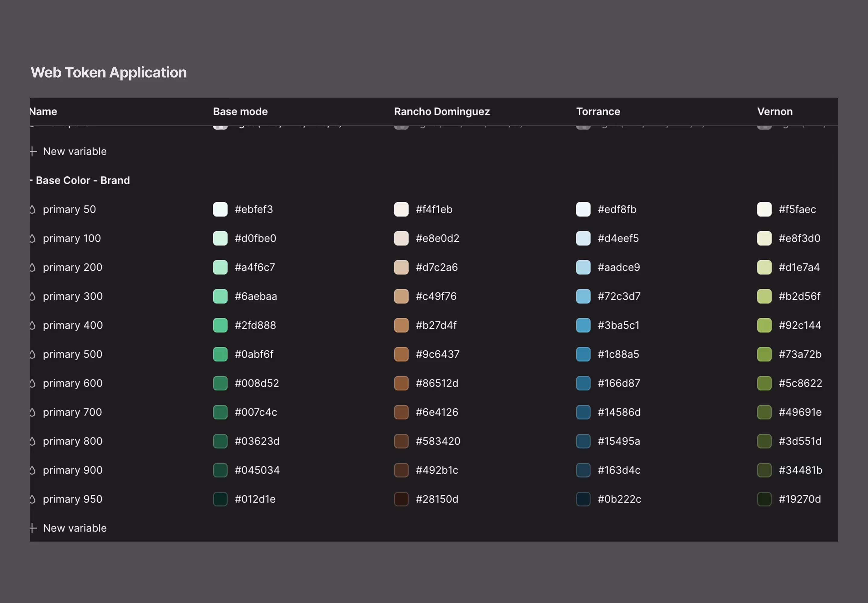The height and width of the screenshot is (603, 868).
Task: Click the color drop icon for primary 300
Action: pos(33,296)
